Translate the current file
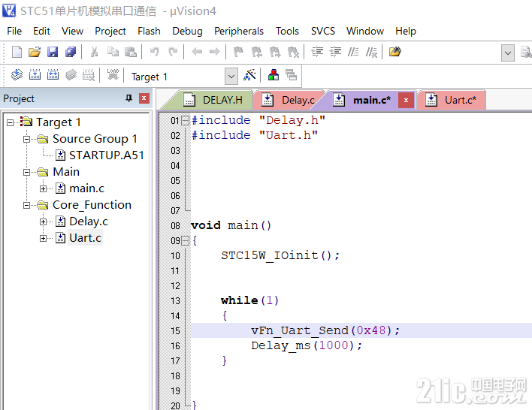This screenshot has width=532, height=410. tap(17, 74)
